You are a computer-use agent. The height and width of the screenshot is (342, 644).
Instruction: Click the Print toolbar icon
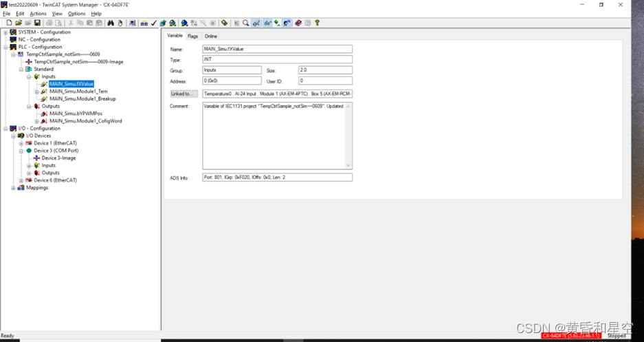pos(49,23)
